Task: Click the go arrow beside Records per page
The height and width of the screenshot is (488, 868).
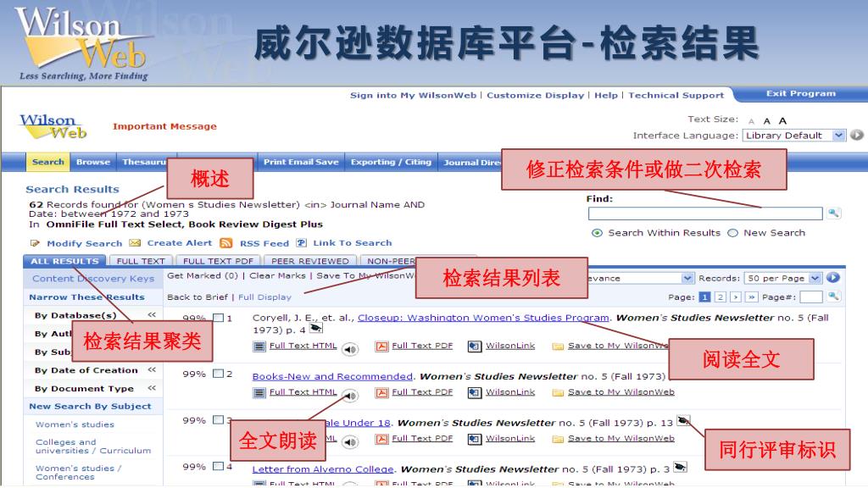Action: pos(832,278)
